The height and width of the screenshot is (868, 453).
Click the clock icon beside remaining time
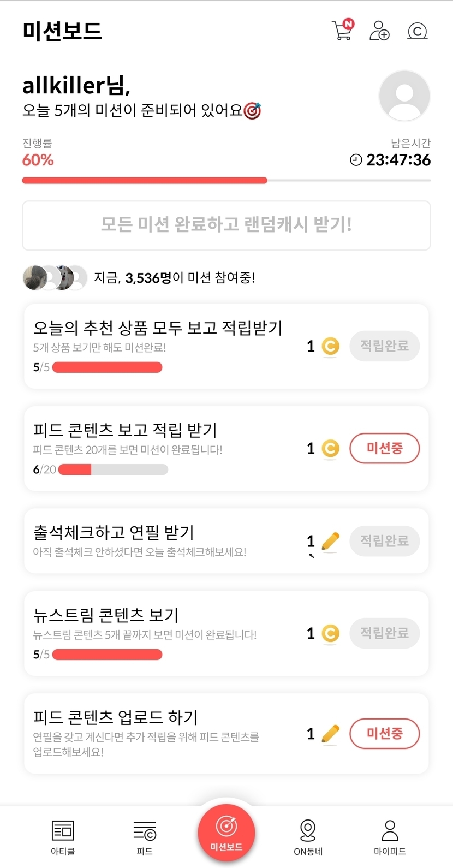point(356,160)
